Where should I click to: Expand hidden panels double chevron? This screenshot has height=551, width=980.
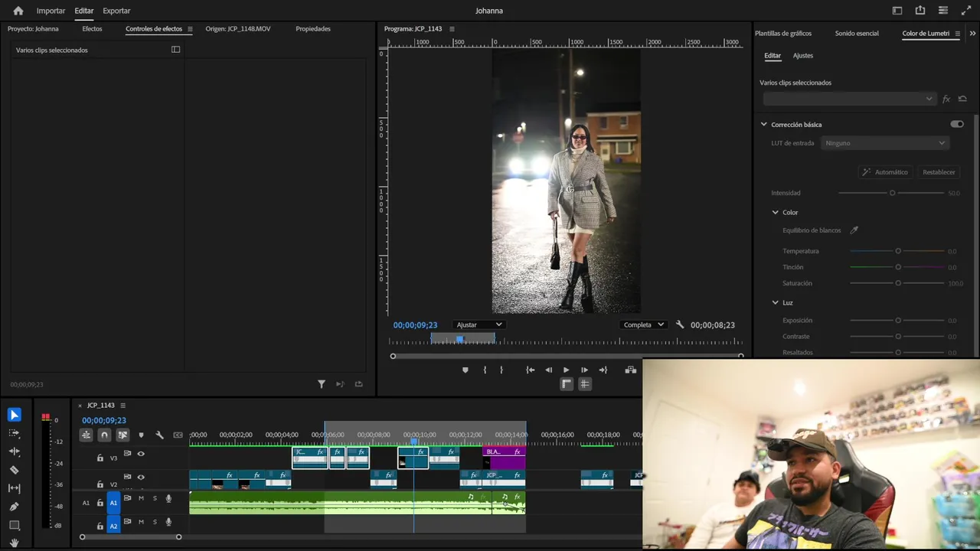972,34
